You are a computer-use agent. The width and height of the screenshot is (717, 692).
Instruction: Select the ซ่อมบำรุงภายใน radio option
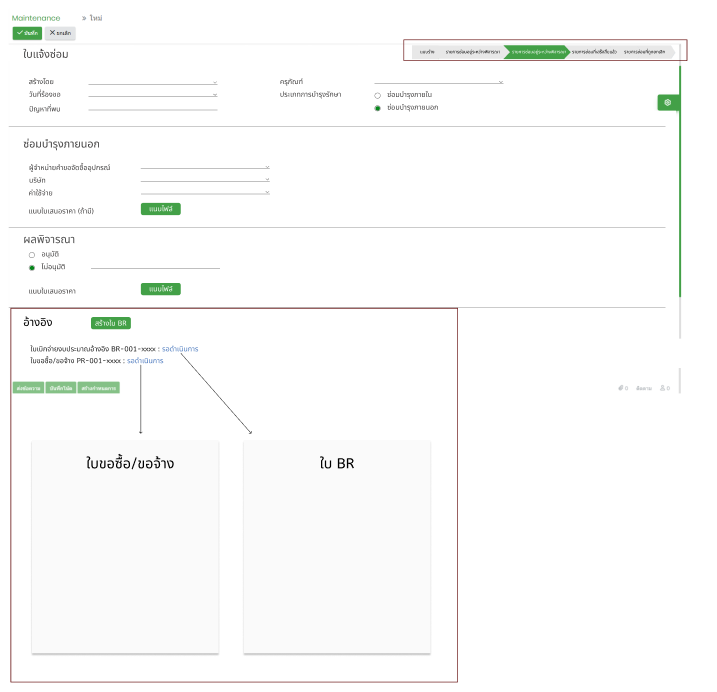[378, 95]
